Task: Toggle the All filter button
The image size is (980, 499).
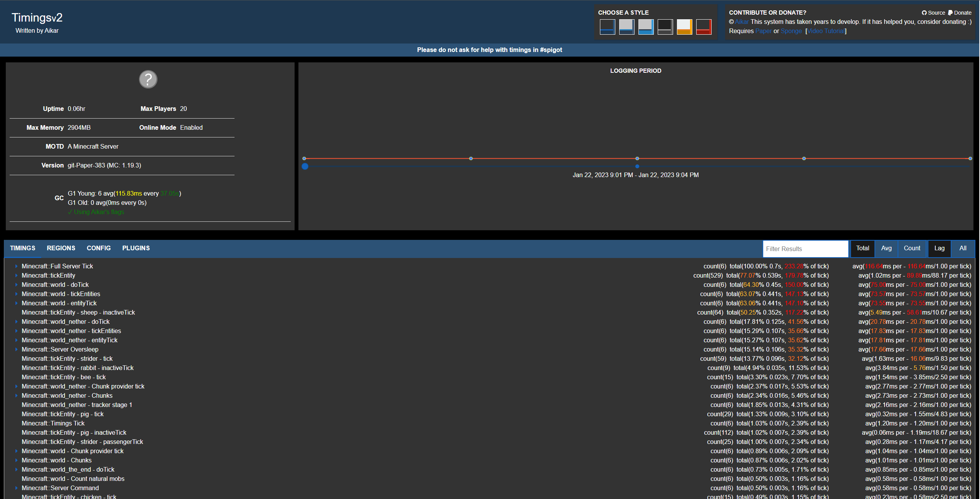Action: [x=963, y=248]
